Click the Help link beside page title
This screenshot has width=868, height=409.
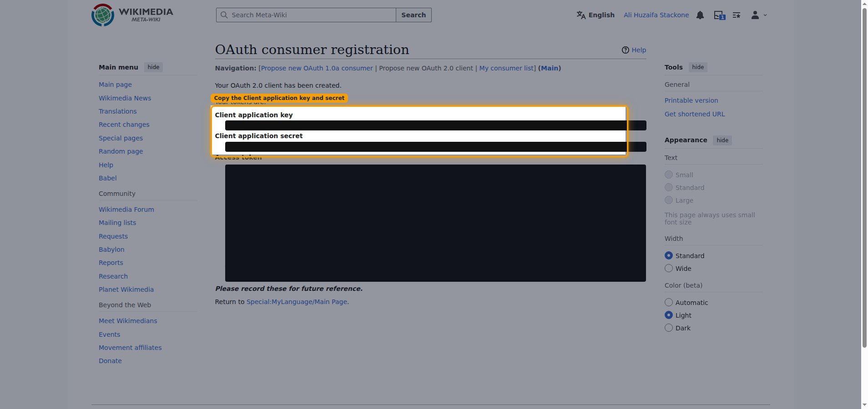639,50
